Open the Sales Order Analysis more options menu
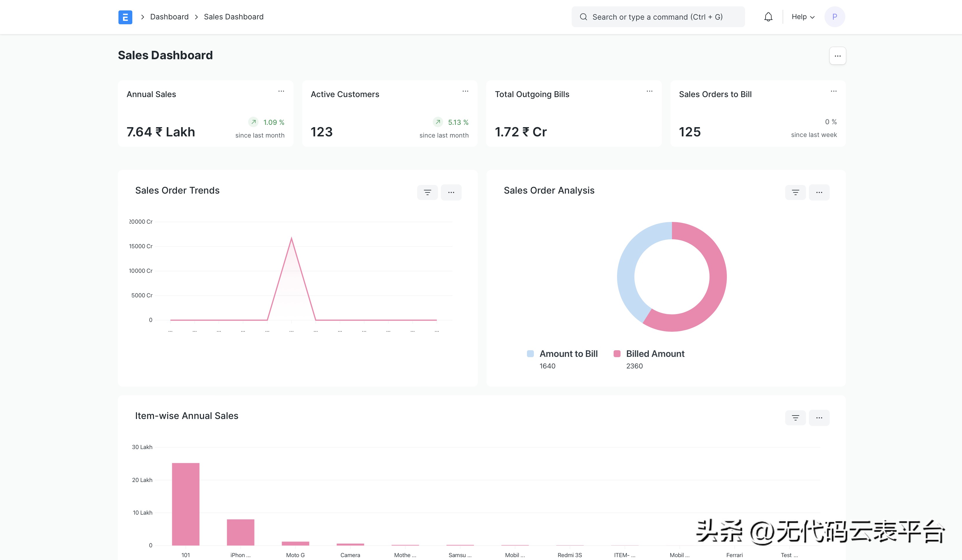 [819, 192]
